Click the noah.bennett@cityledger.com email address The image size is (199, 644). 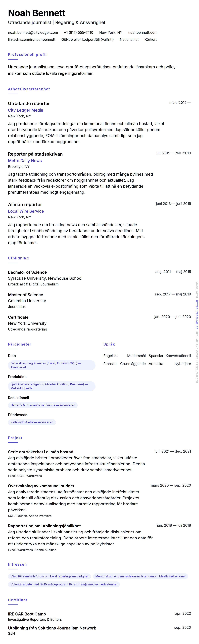point(33,33)
